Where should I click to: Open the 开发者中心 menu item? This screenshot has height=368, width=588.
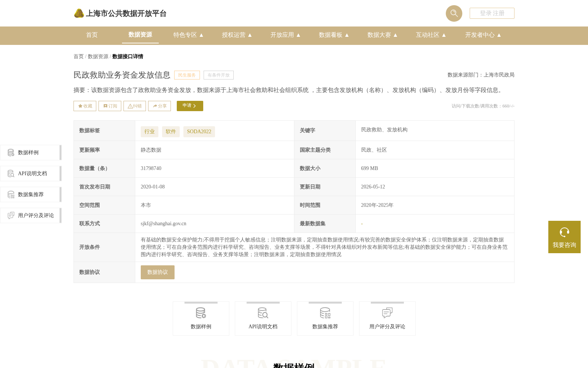pyautogui.click(x=480, y=35)
